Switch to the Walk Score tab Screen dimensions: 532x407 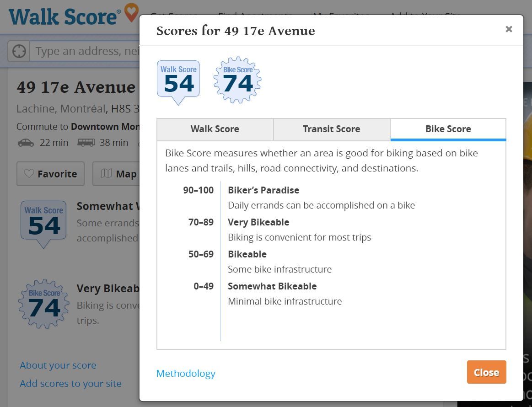tap(215, 129)
